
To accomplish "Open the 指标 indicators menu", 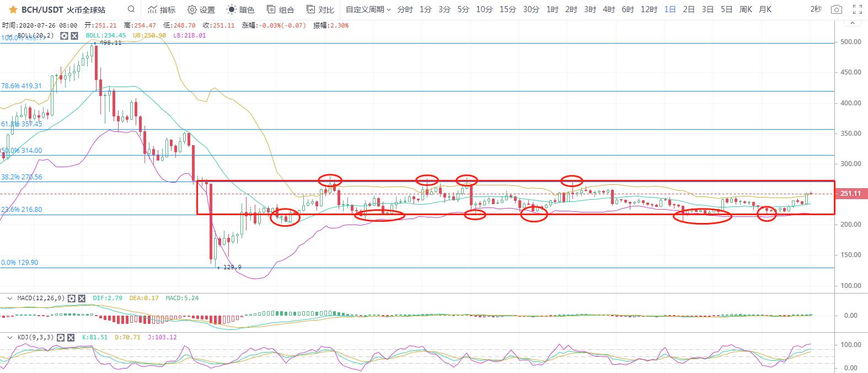I will point(162,9).
